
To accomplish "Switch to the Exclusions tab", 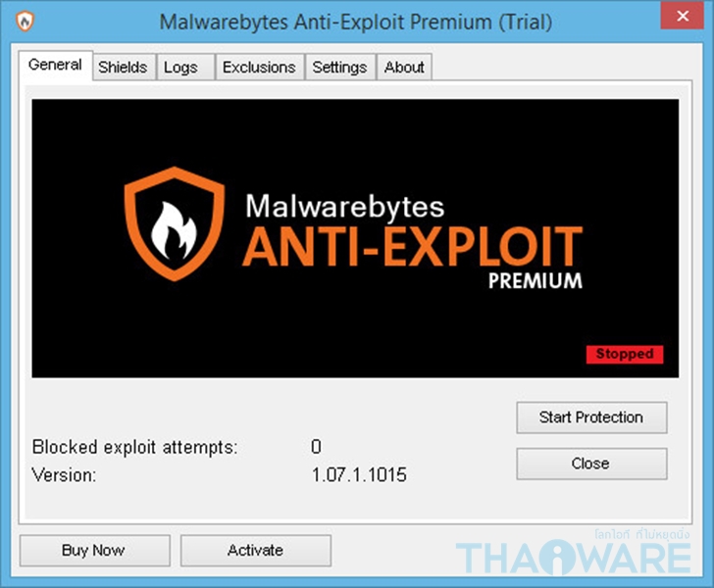I will [259, 68].
